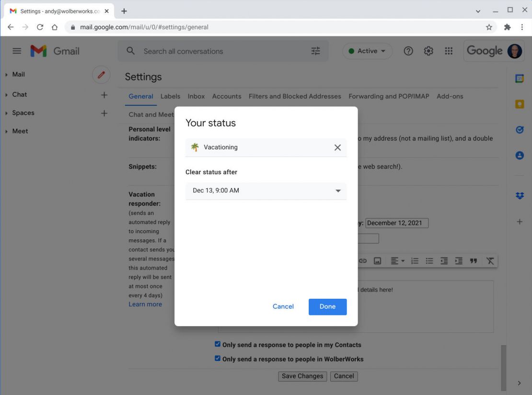The image size is (532, 395).
Task: Open Google Tasks in the side panel
Action: [x=520, y=129]
